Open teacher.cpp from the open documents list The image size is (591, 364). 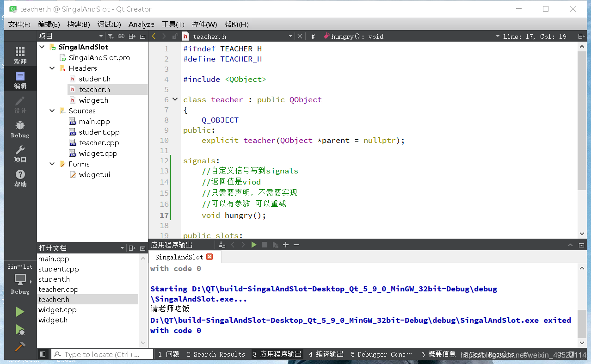58,289
